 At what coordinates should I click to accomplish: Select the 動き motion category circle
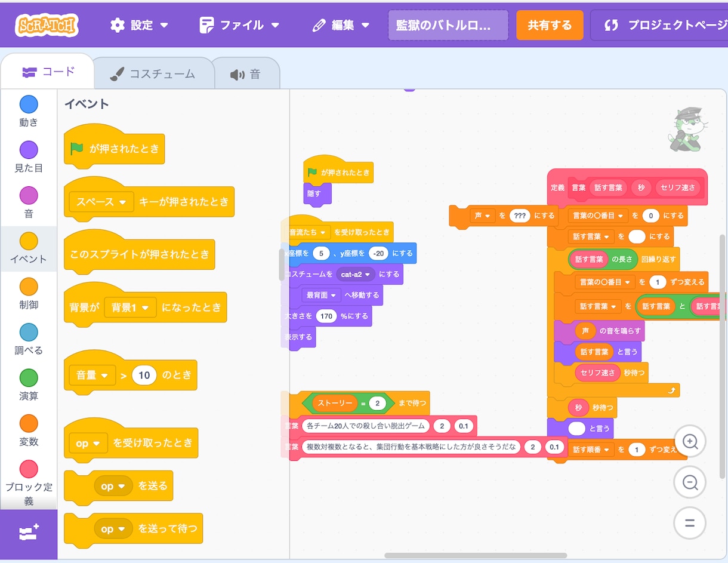(29, 104)
